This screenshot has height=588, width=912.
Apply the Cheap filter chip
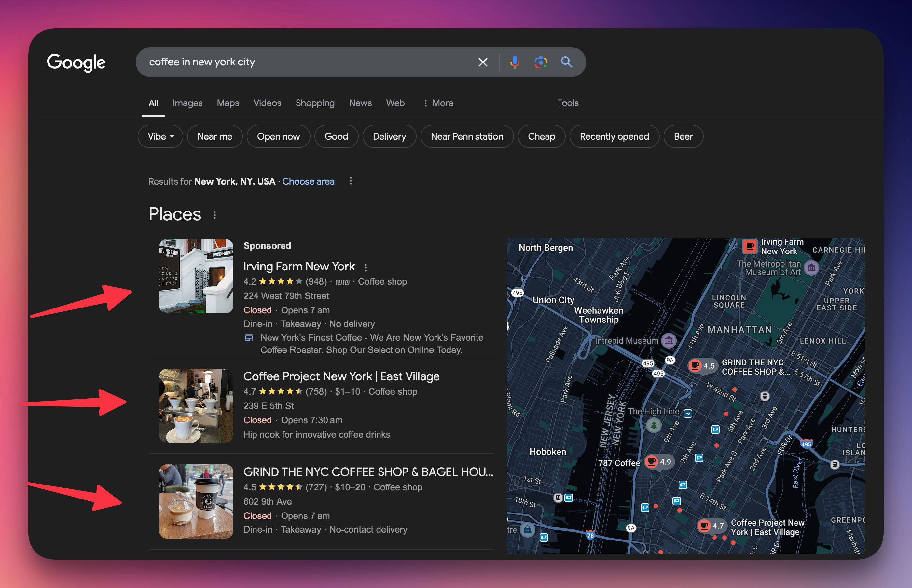pyautogui.click(x=542, y=136)
